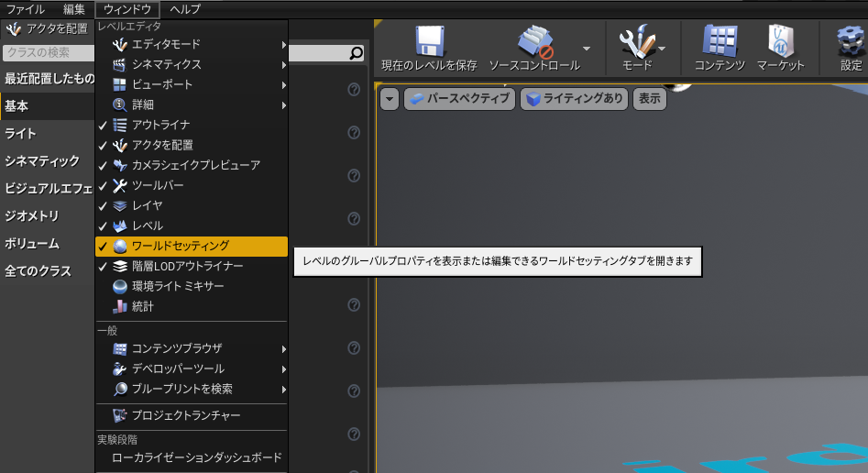Select the Volumes (ボリューム) category
The height and width of the screenshot is (473, 868).
click(x=48, y=244)
